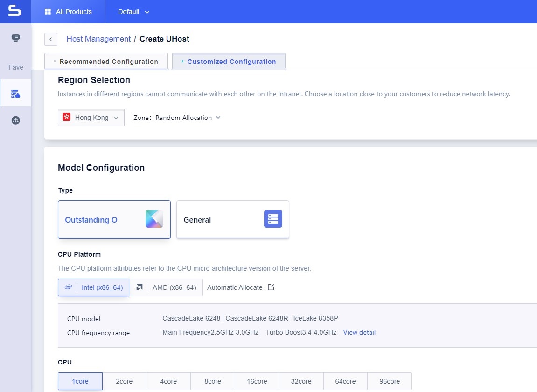Viewport: 537px width, 392px height.
Task: Select the AMD (x86_64) CPU platform
Action: (x=174, y=287)
